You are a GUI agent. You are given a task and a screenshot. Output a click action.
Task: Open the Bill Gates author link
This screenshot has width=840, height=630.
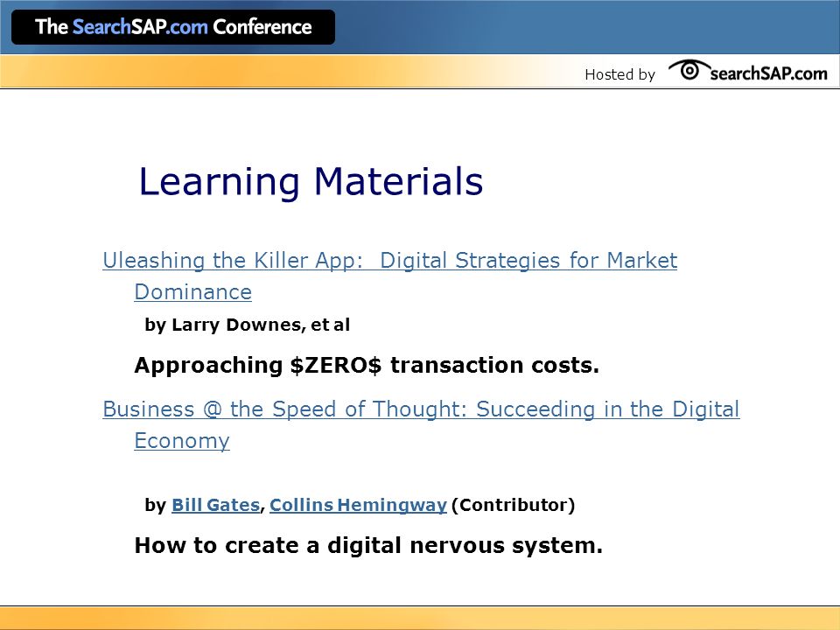click(215, 505)
